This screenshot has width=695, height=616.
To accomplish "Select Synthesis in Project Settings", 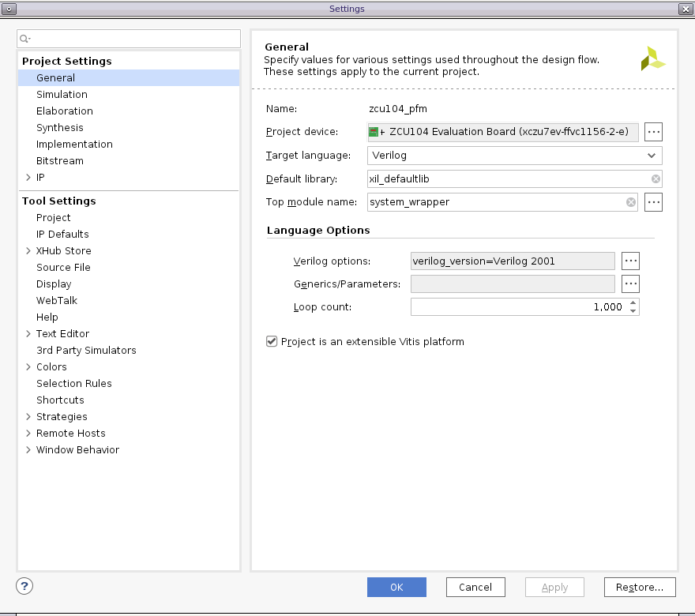I will click(59, 128).
